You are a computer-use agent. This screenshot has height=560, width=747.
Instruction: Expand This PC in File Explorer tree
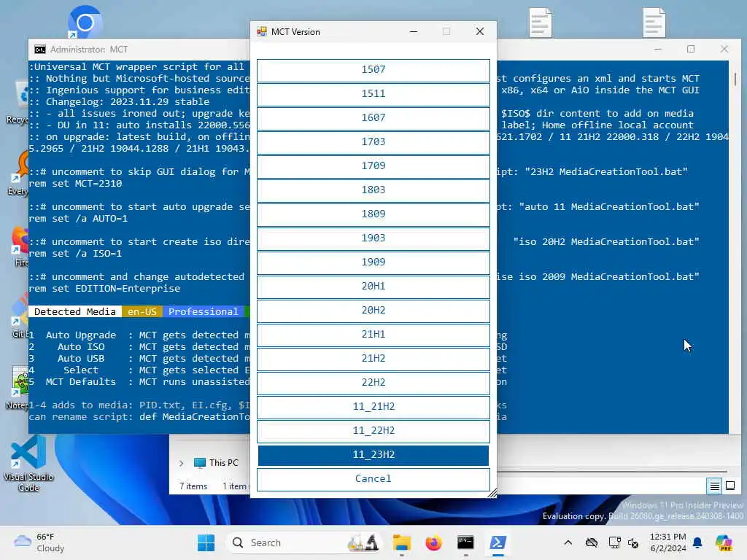[x=181, y=463]
